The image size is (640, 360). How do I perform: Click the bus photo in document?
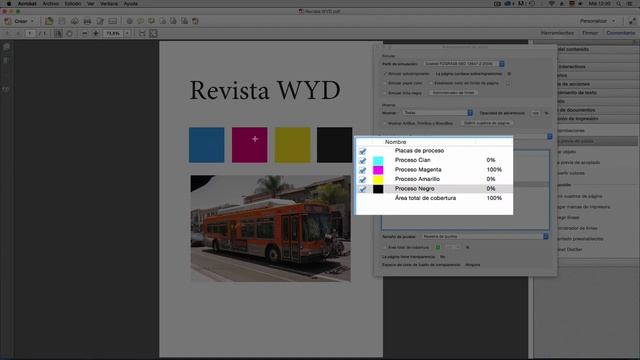(x=271, y=228)
